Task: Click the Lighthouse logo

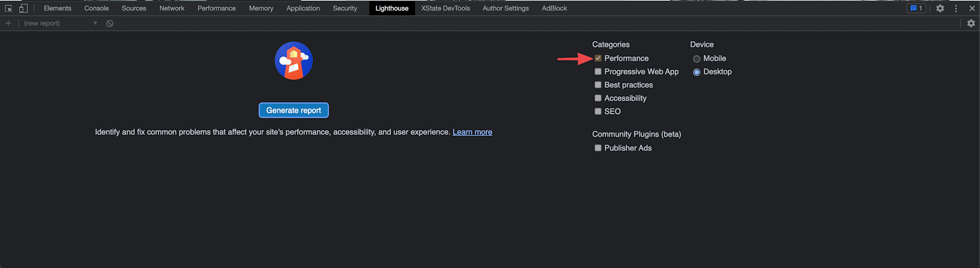Action: pyautogui.click(x=294, y=60)
